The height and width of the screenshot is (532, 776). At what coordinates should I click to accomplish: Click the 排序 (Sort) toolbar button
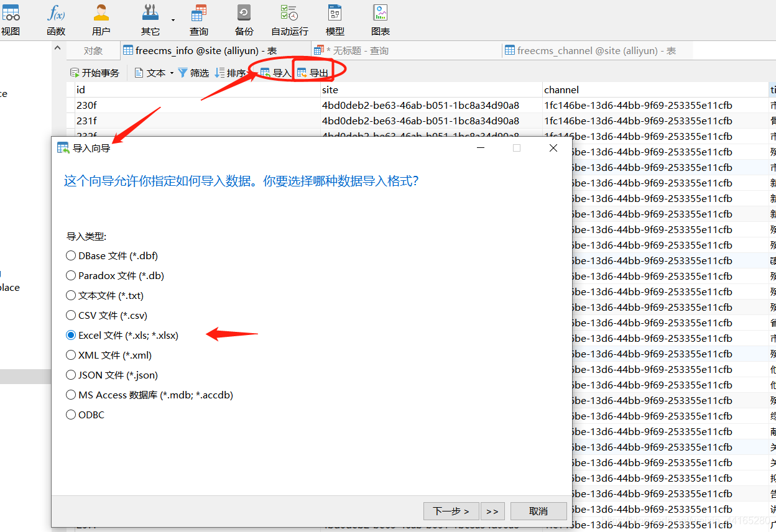229,73
